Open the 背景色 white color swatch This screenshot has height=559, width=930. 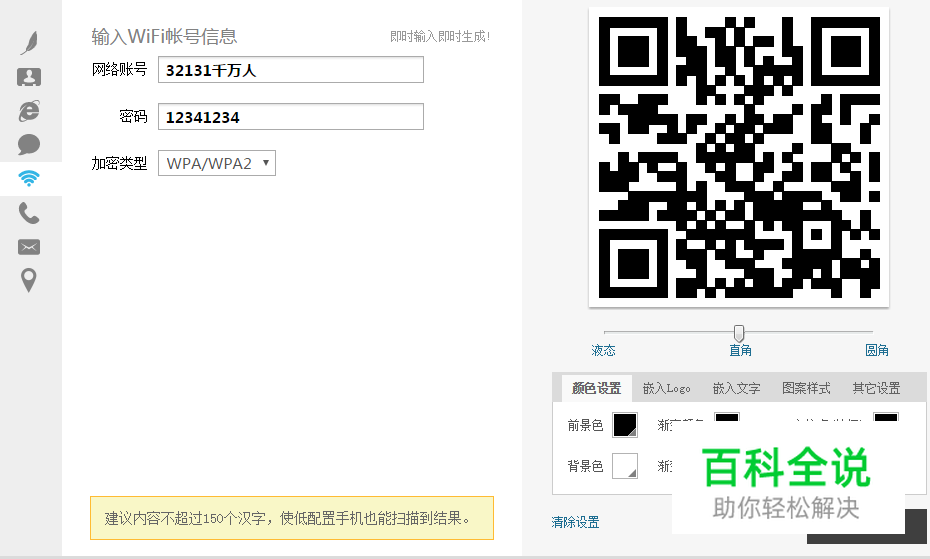[x=625, y=466]
